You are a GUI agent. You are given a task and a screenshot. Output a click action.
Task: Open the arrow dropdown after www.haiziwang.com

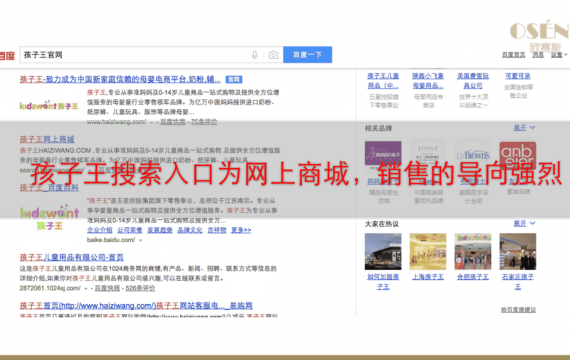pyautogui.click(x=151, y=122)
